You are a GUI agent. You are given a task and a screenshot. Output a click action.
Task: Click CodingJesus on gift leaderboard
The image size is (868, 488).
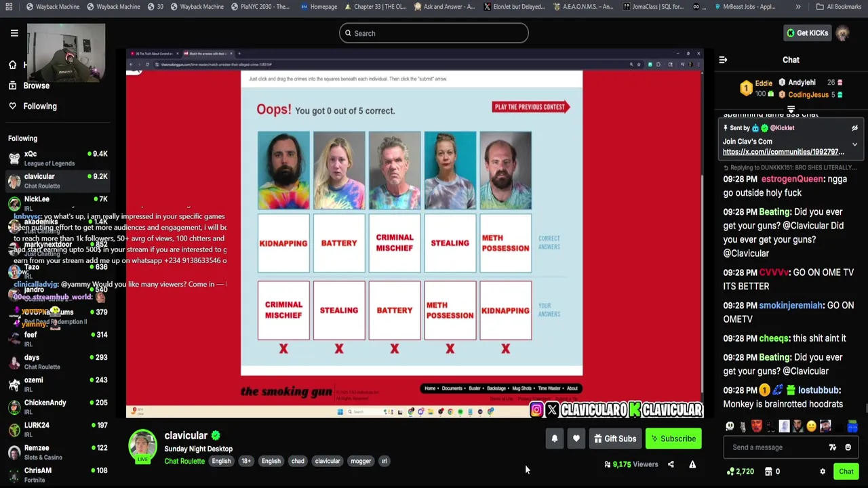(808, 94)
